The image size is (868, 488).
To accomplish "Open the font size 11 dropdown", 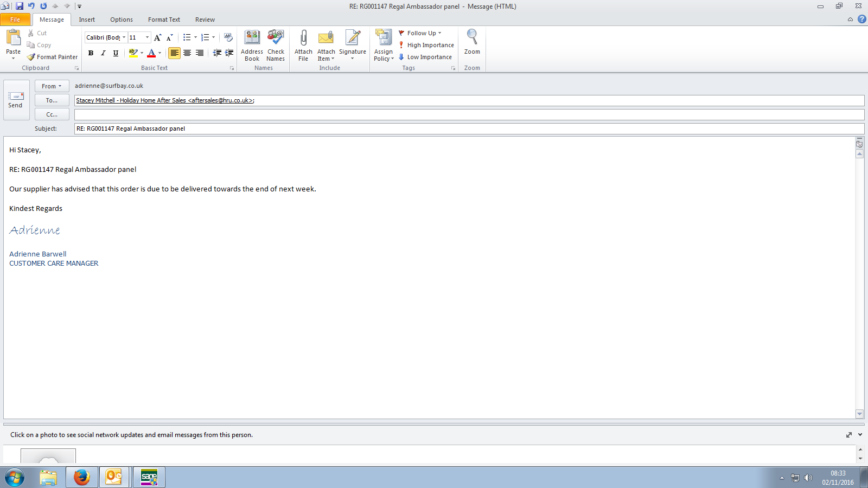I will (x=147, y=37).
